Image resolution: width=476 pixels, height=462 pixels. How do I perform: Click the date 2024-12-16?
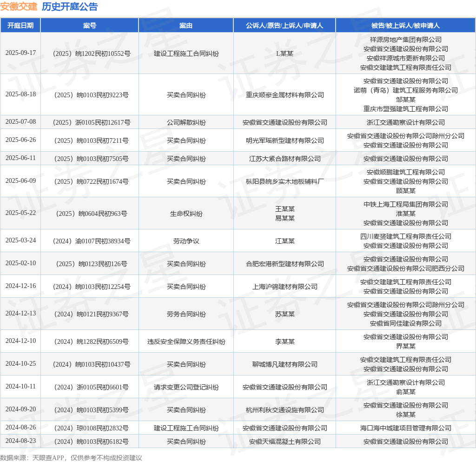20,286
